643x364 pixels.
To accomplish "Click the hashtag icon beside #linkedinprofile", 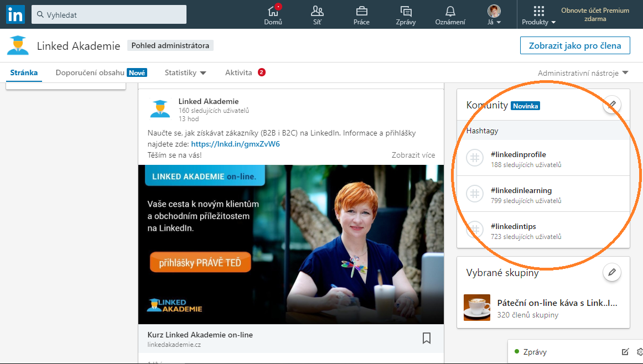I will tap(475, 158).
